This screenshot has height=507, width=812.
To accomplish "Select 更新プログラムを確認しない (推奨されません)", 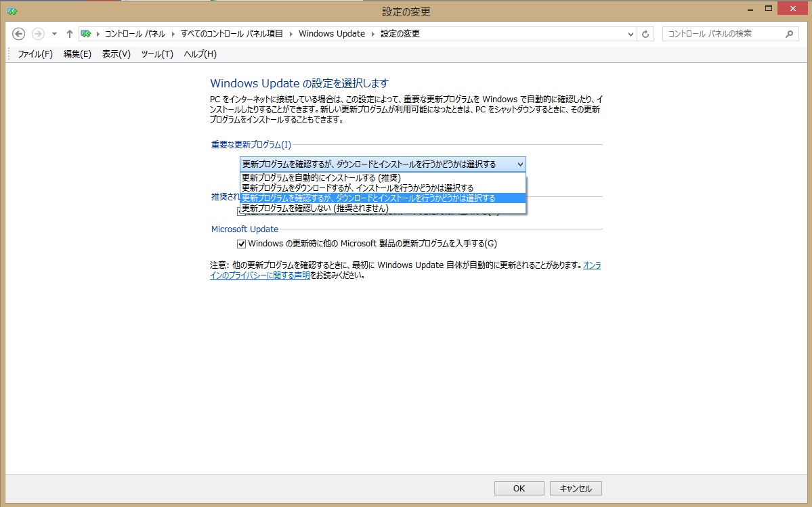I will click(383, 208).
